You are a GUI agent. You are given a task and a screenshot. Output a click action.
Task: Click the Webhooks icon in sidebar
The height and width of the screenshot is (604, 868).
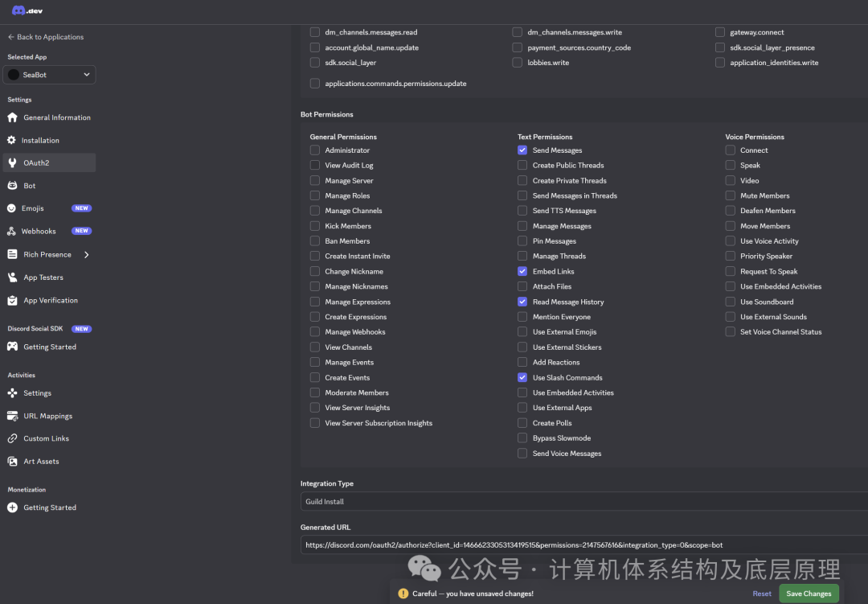11,231
